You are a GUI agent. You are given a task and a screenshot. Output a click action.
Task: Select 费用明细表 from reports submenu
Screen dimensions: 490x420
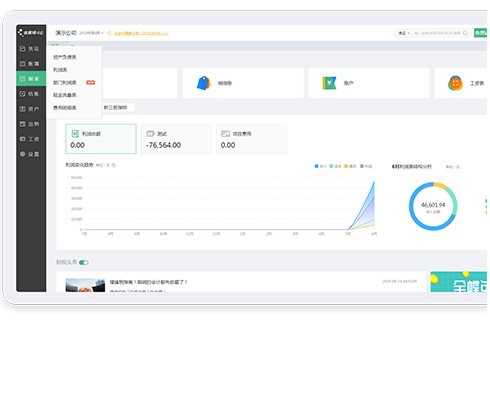(65, 108)
